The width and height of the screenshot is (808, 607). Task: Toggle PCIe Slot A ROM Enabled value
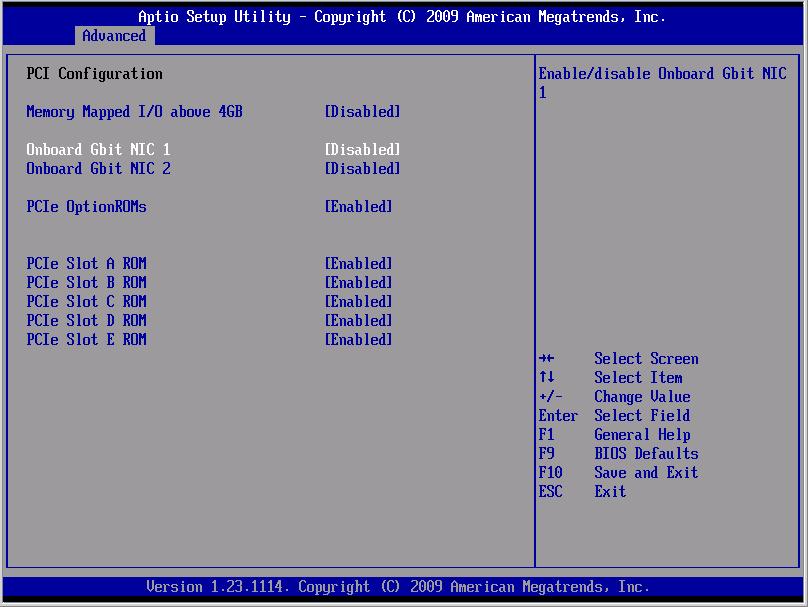pyautogui.click(x=358, y=263)
